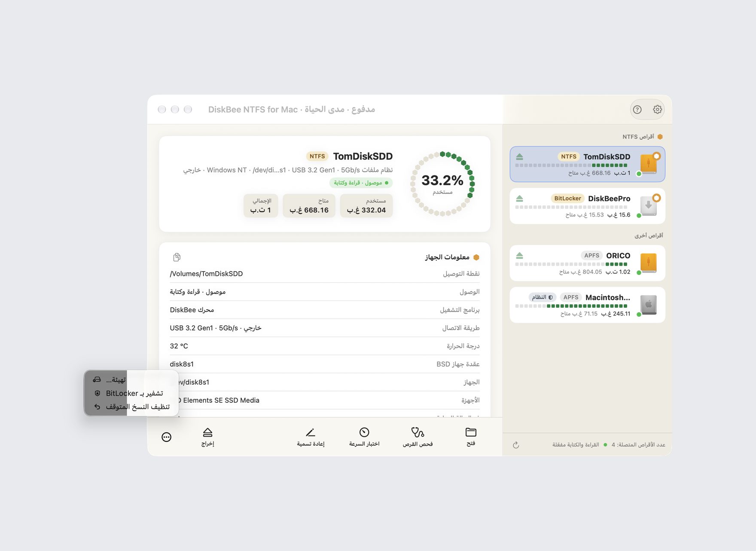Screen dimensions: 756x551
Task: Click the refresh icon in sidebar footer
Action: tap(516, 445)
